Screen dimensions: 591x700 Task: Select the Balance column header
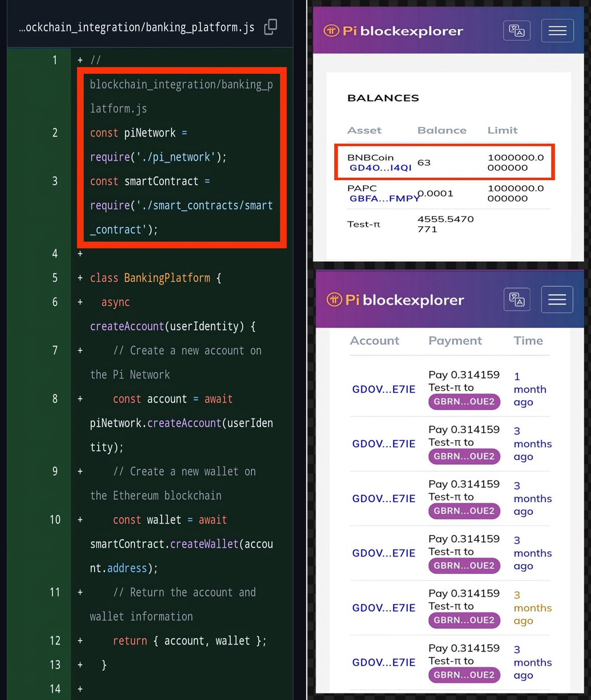(442, 130)
